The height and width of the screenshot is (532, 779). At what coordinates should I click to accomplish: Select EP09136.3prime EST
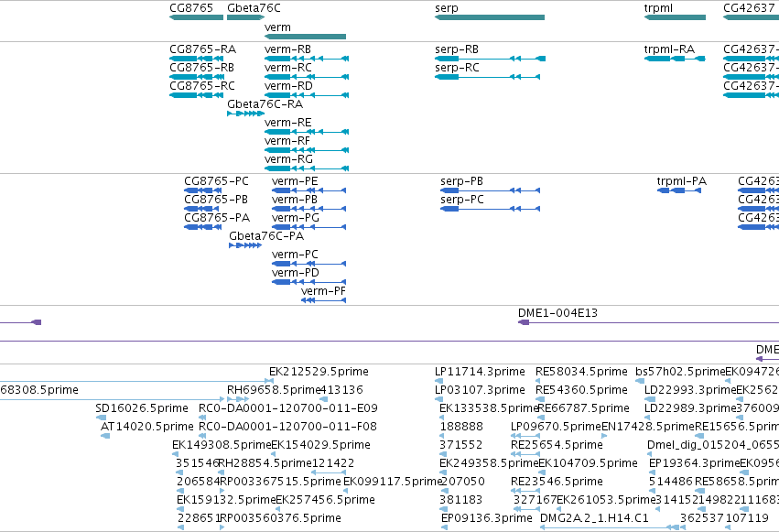point(444,527)
